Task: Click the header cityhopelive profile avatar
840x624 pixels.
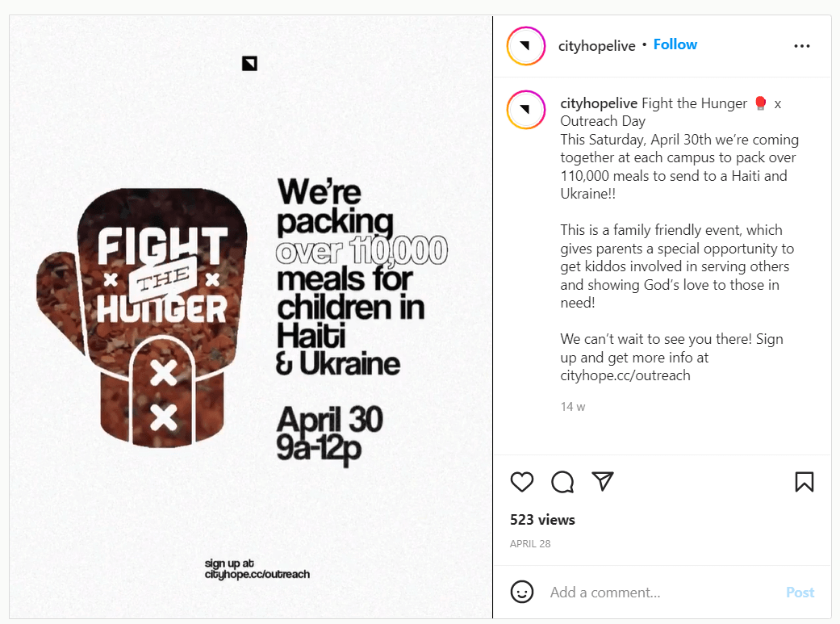Action: [x=525, y=46]
